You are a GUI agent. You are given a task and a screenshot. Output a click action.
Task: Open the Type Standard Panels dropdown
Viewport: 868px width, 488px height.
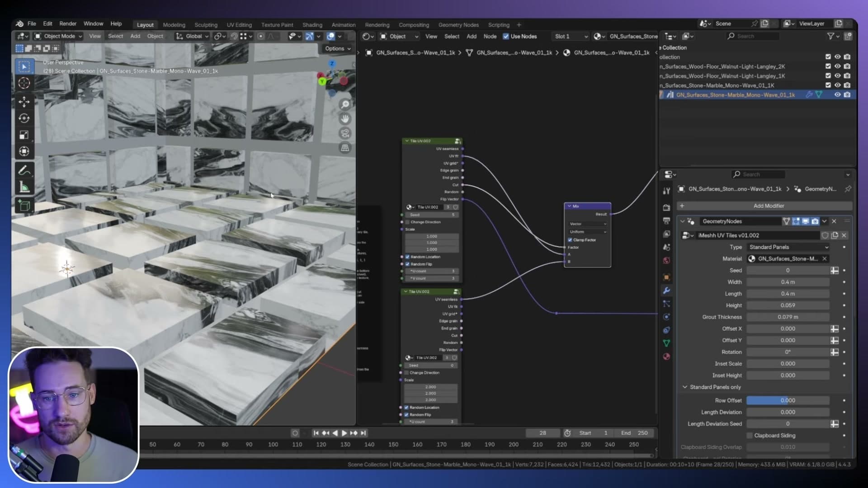[788, 247]
